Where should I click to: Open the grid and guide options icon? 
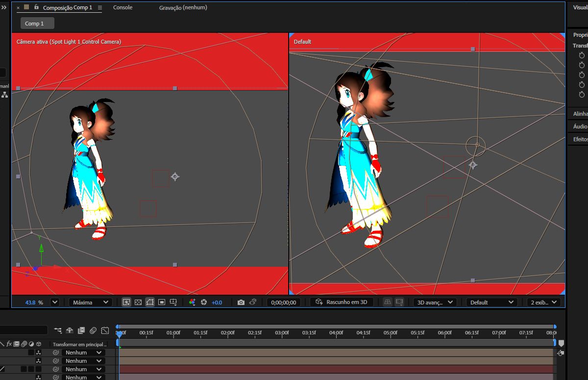click(173, 303)
